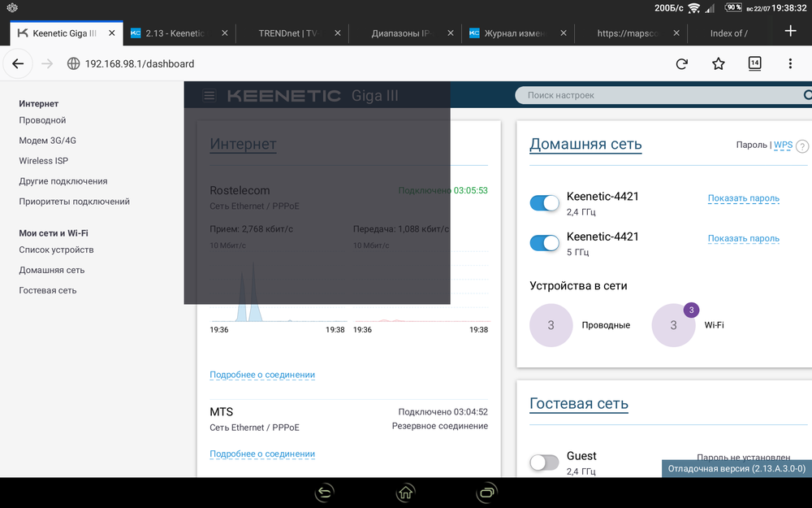Switch to the Index of / tab
This screenshot has width=812, height=508.
click(728, 33)
